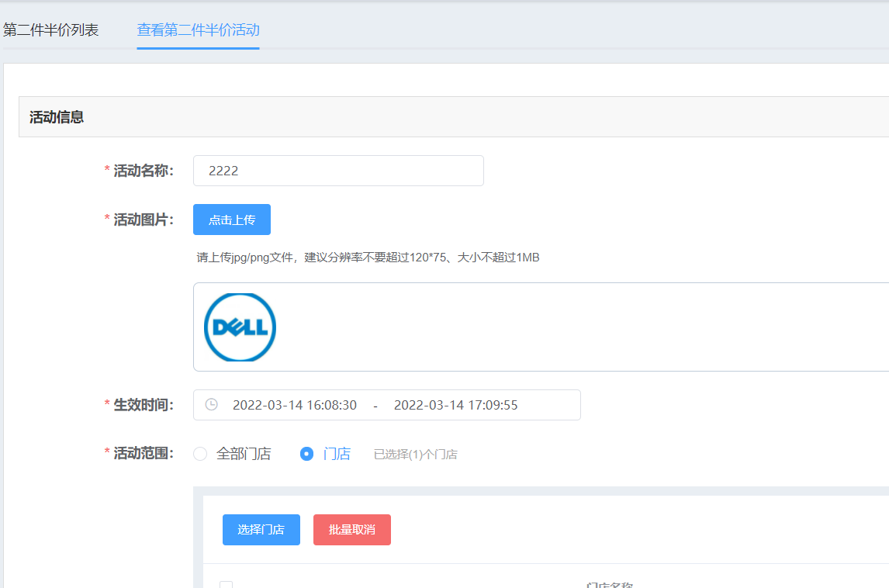Switch to 第二件半价列表 tab
The image size is (889, 588).
point(51,29)
